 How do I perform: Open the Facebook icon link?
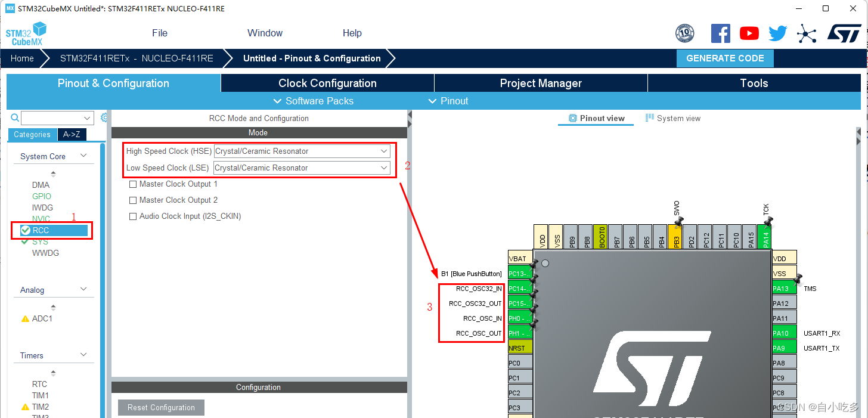[x=721, y=33]
